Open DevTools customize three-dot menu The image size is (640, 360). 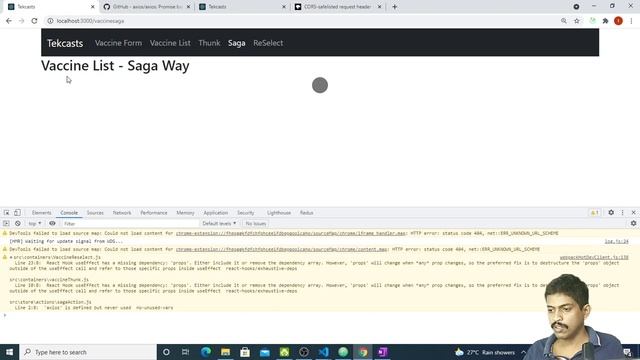[622, 213]
